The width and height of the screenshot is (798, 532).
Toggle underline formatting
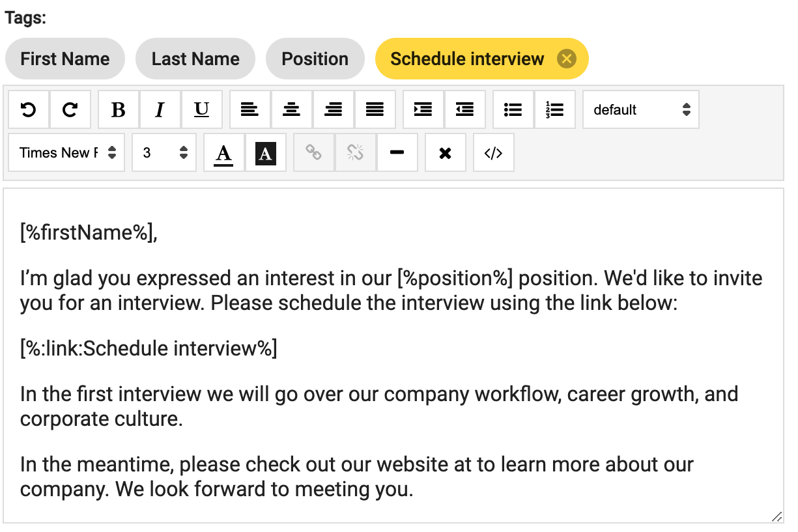point(201,109)
